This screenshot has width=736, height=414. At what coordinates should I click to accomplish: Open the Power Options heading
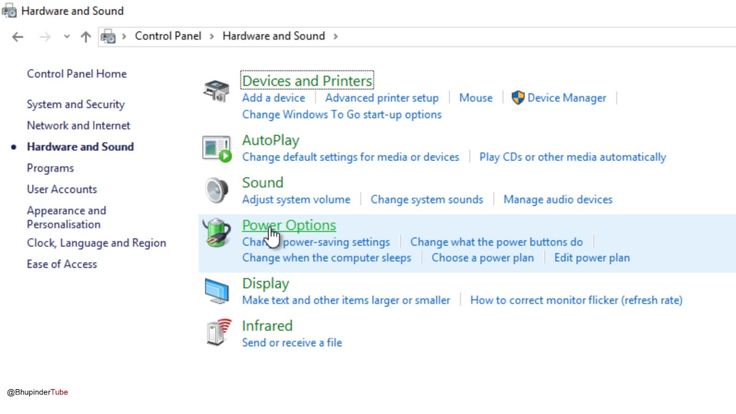point(289,225)
